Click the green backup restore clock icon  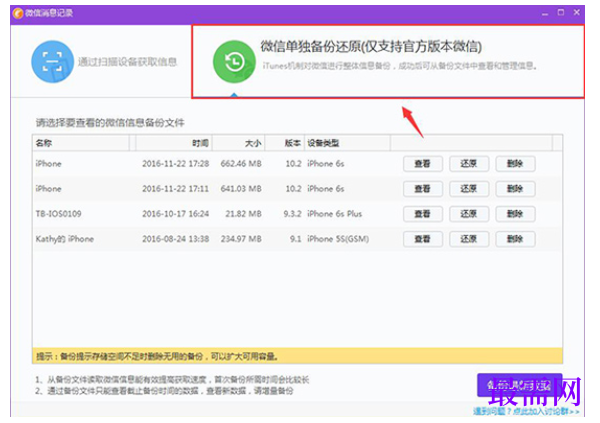point(234,62)
